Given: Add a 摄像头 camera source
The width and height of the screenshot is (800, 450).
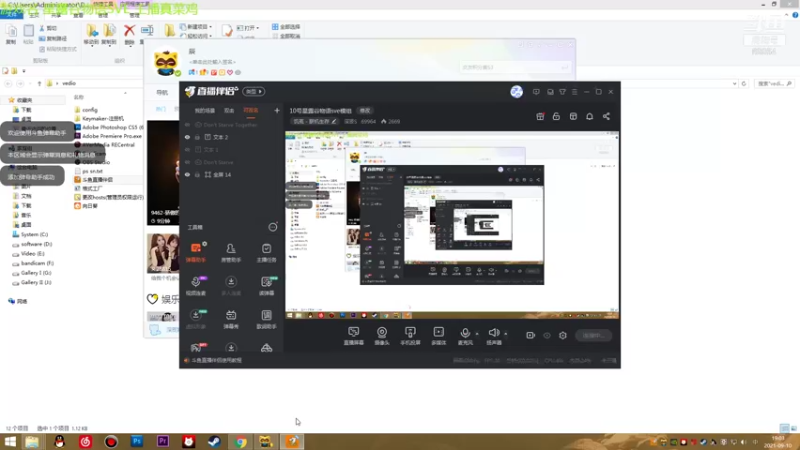Looking at the screenshot, I should pyautogui.click(x=382, y=336).
